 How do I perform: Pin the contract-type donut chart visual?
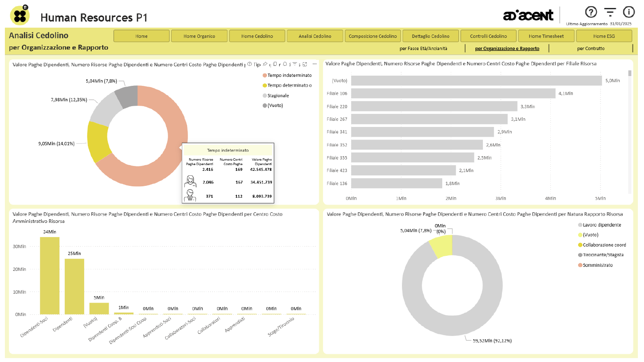coord(265,64)
